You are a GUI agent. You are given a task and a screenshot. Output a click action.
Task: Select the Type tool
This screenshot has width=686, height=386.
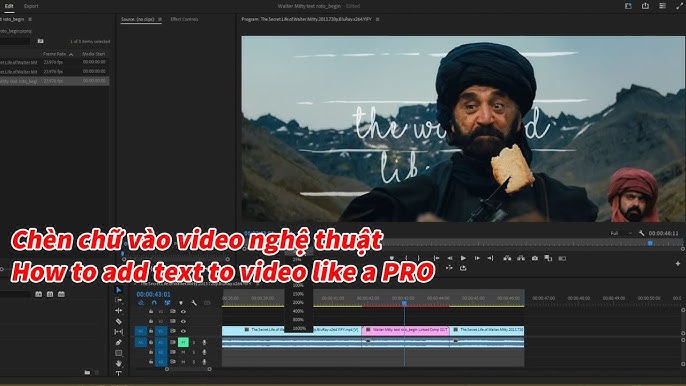click(119, 373)
